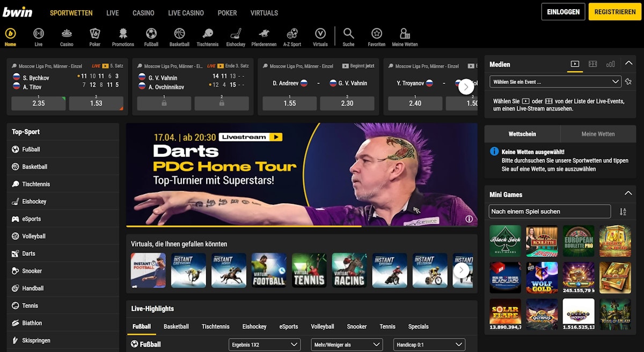Open CASINO in main navigation
Image resolution: width=644 pixels, height=352 pixels.
point(143,13)
